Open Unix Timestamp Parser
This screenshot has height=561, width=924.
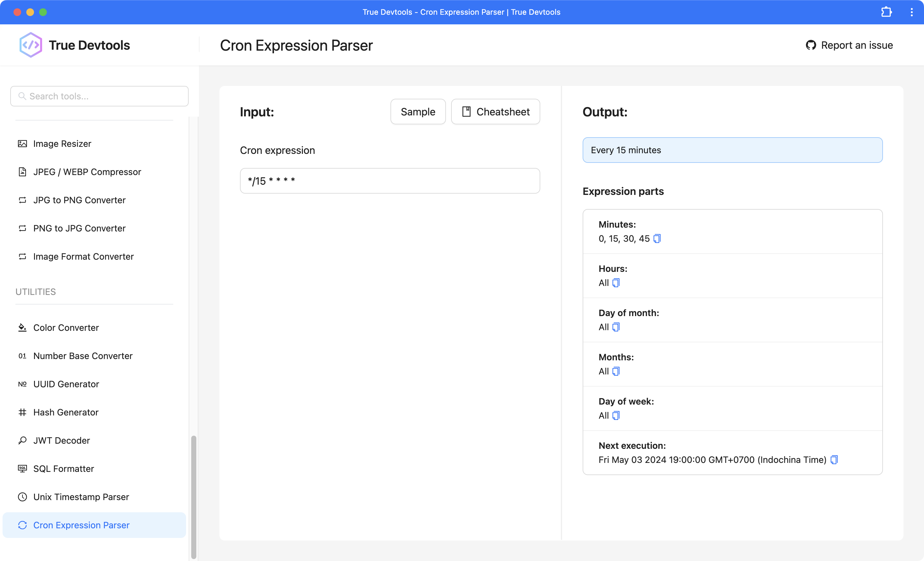[94, 497]
